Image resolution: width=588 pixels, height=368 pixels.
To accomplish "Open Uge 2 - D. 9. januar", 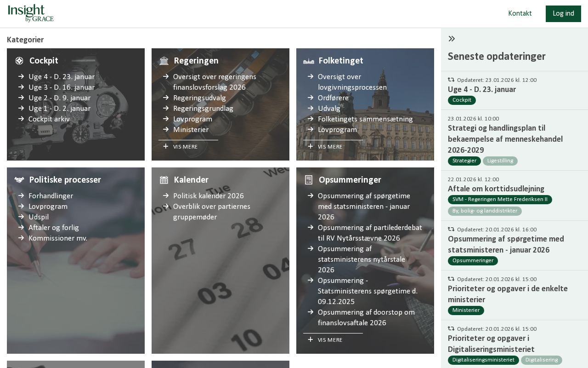I will pyautogui.click(x=60, y=98).
